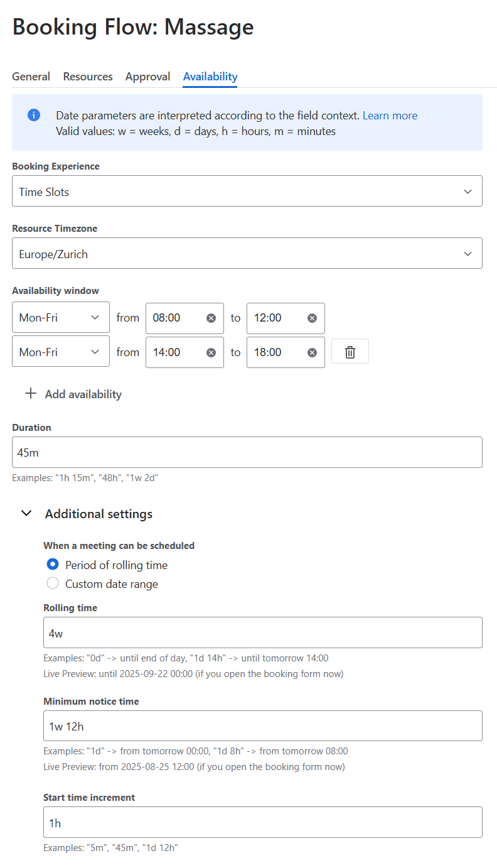Open the Resource Timezone dropdown

click(247, 254)
